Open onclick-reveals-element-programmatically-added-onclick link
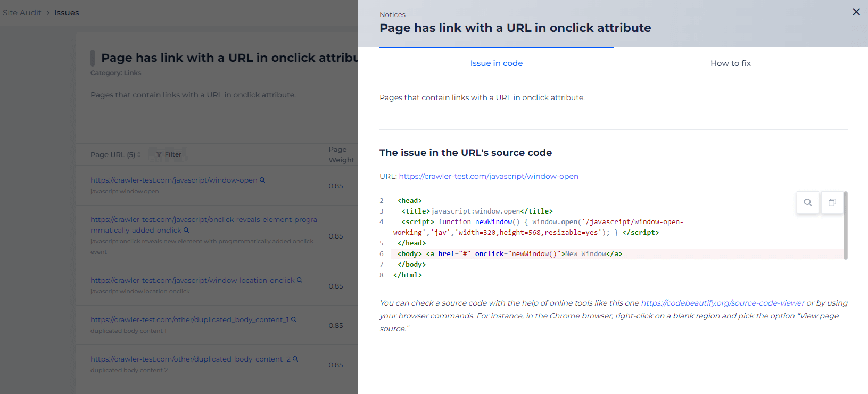Image resolution: width=868 pixels, height=394 pixels. [203, 225]
